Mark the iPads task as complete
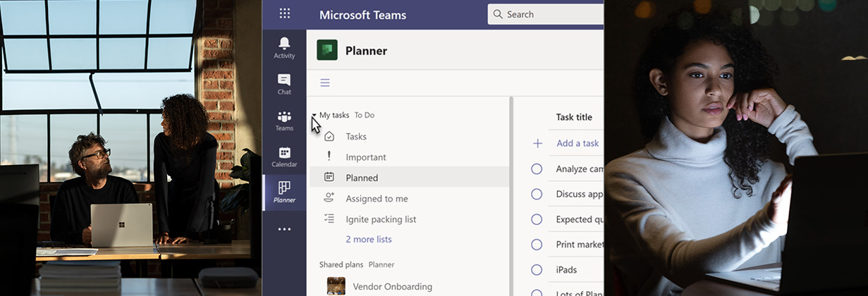The height and width of the screenshot is (296, 868). pyautogui.click(x=537, y=269)
